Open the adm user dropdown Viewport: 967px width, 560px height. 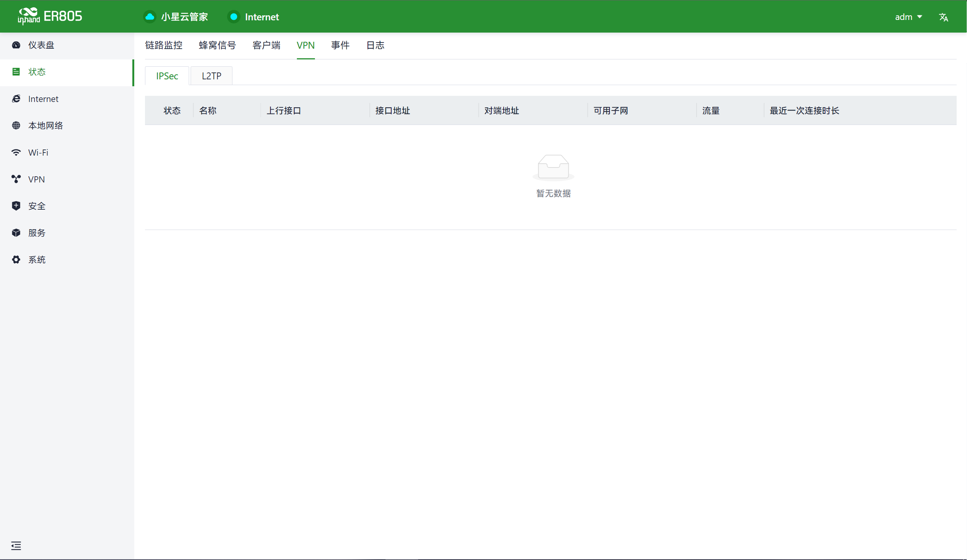[x=908, y=17]
